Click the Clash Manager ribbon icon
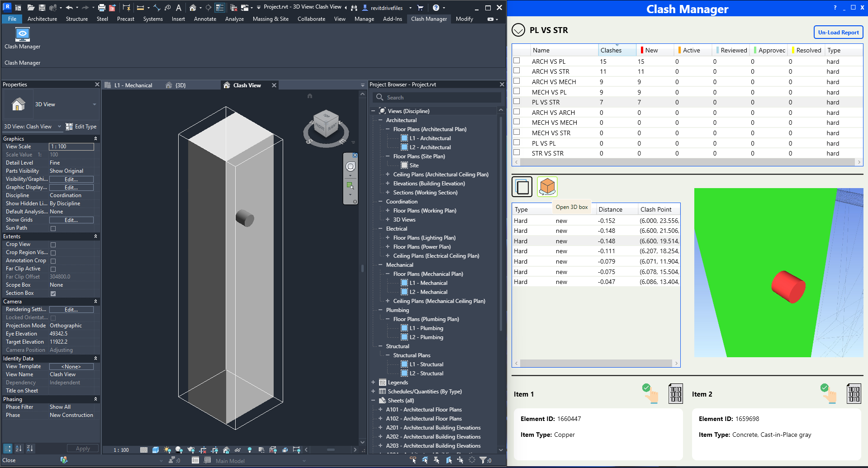Image resolution: width=868 pixels, height=468 pixels. (22, 35)
